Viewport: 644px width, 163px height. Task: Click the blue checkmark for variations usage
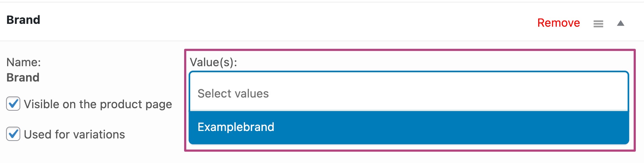tap(14, 134)
